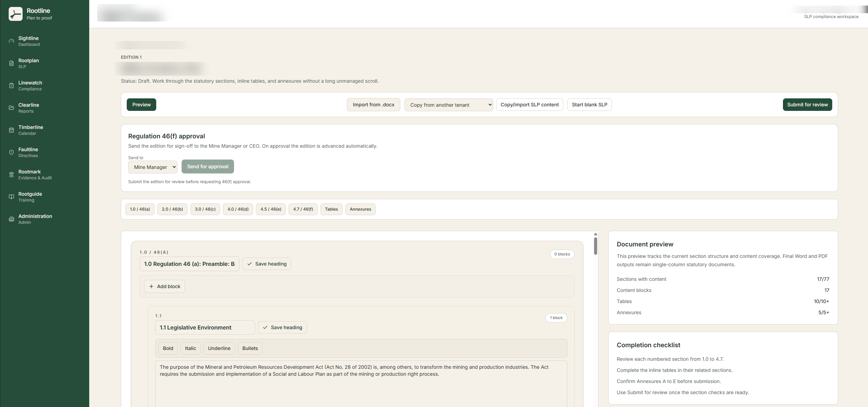Viewport: 868px width, 407px height.
Task: Click the scrollbar up arrow
Action: 595,234
